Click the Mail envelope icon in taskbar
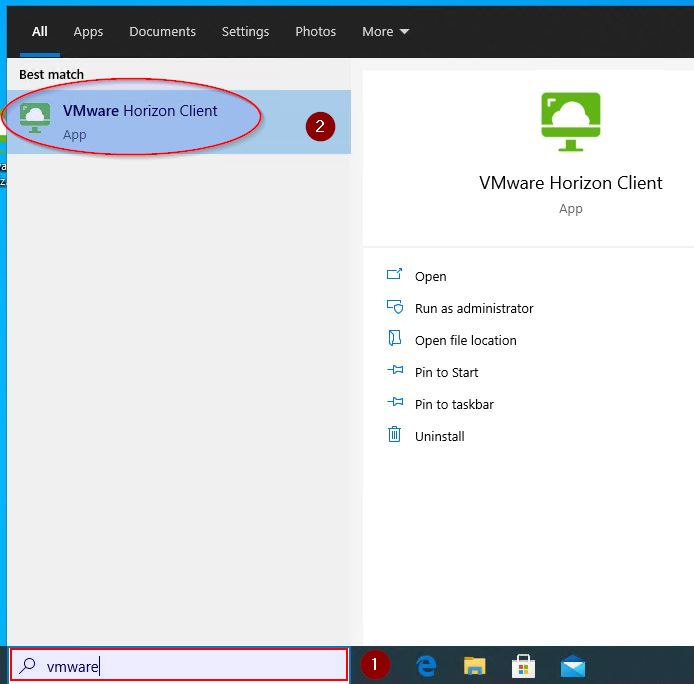This screenshot has width=694, height=684. [x=573, y=666]
